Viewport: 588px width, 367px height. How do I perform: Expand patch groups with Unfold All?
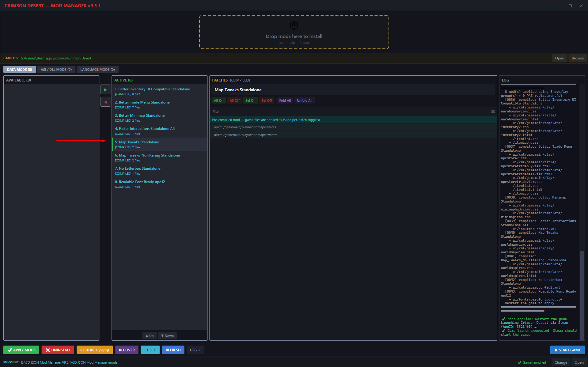[x=305, y=100]
